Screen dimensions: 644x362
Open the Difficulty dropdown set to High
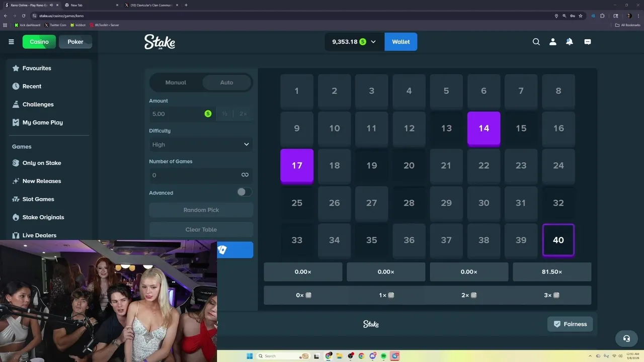[x=201, y=144]
